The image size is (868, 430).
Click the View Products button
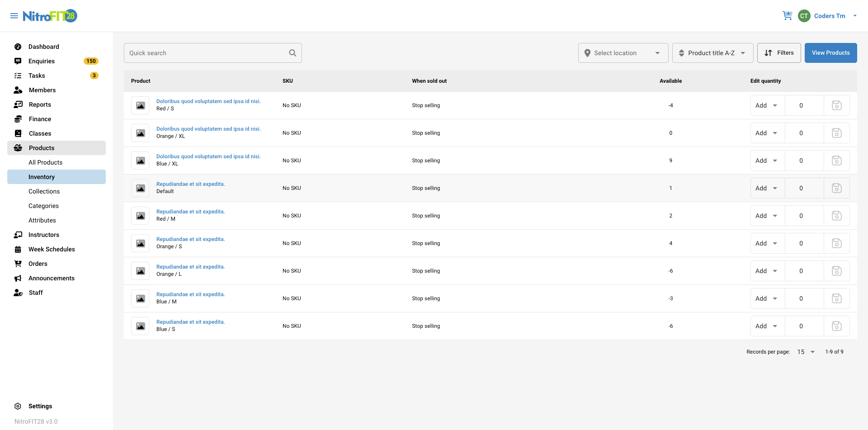(x=831, y=52)
